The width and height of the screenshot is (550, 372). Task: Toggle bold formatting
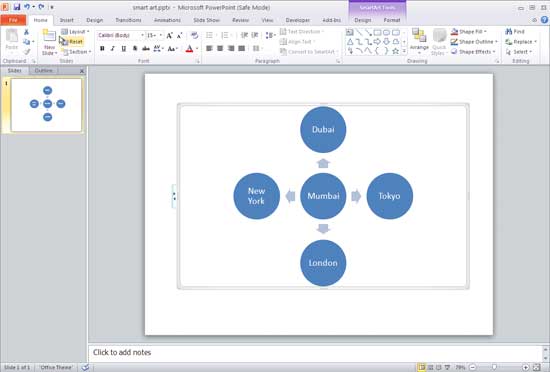pyautogui.click(x=102, y=49)
